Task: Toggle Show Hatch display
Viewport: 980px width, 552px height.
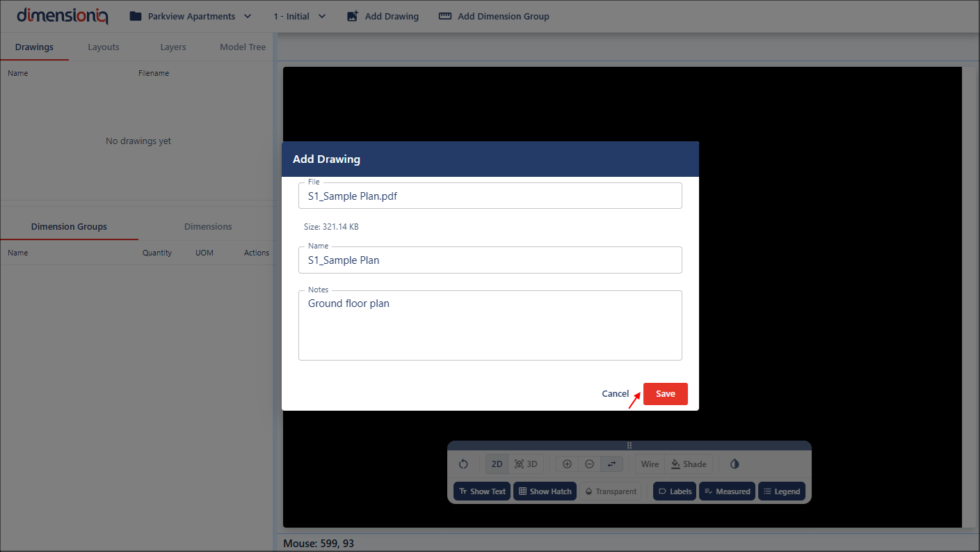Action: [545, 491]
